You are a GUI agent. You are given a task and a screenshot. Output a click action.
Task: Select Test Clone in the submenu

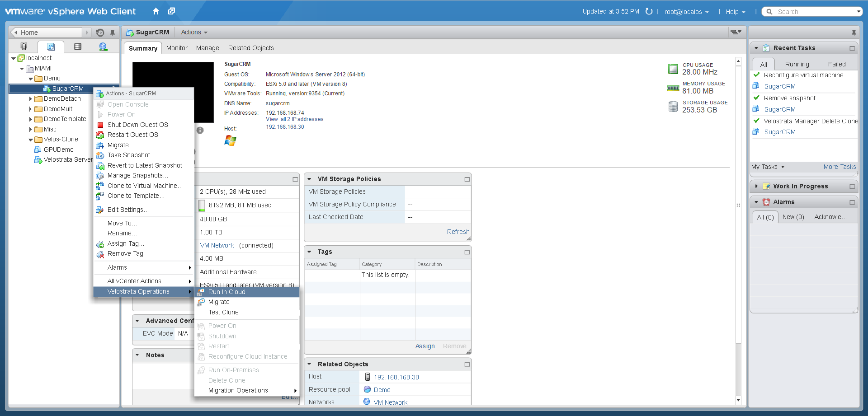247,313
